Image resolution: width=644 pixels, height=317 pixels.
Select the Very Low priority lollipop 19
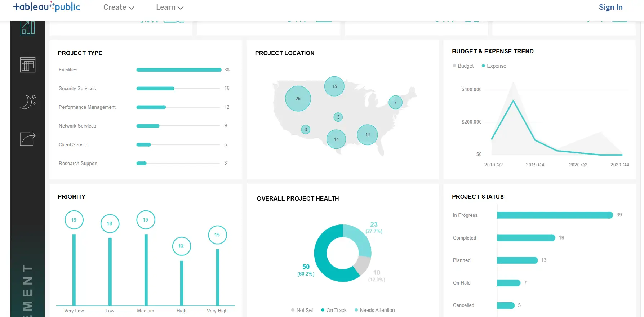(x=74, y=220)
